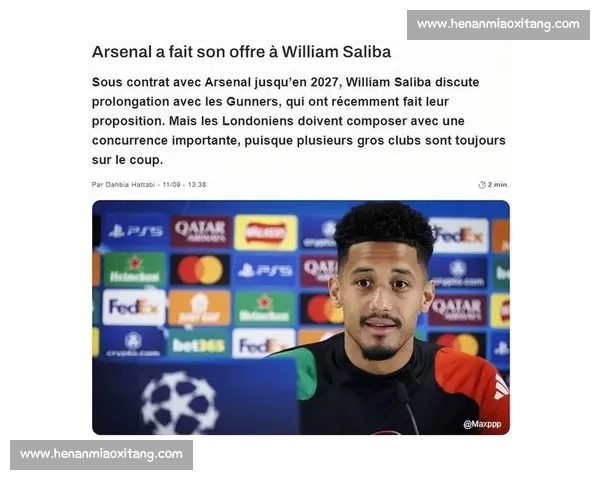Open the bottom henanmiaoxitang.com watermark link

coord(101,455)
